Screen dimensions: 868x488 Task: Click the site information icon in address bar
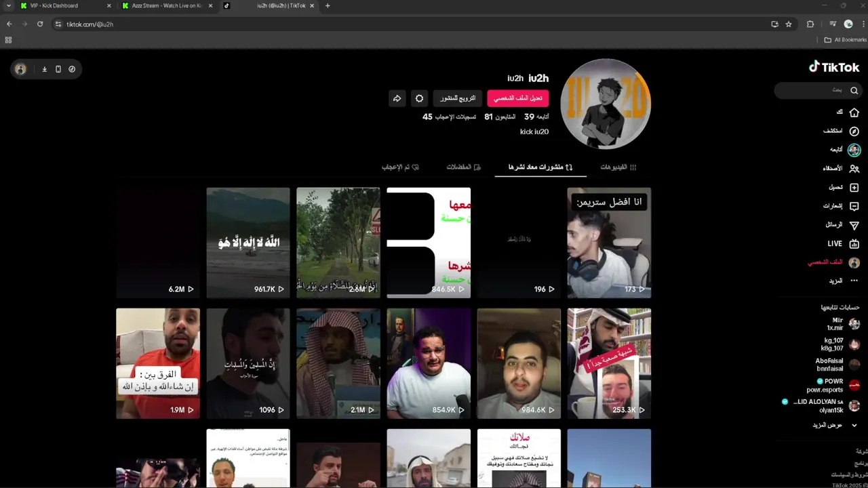[58, 24]
